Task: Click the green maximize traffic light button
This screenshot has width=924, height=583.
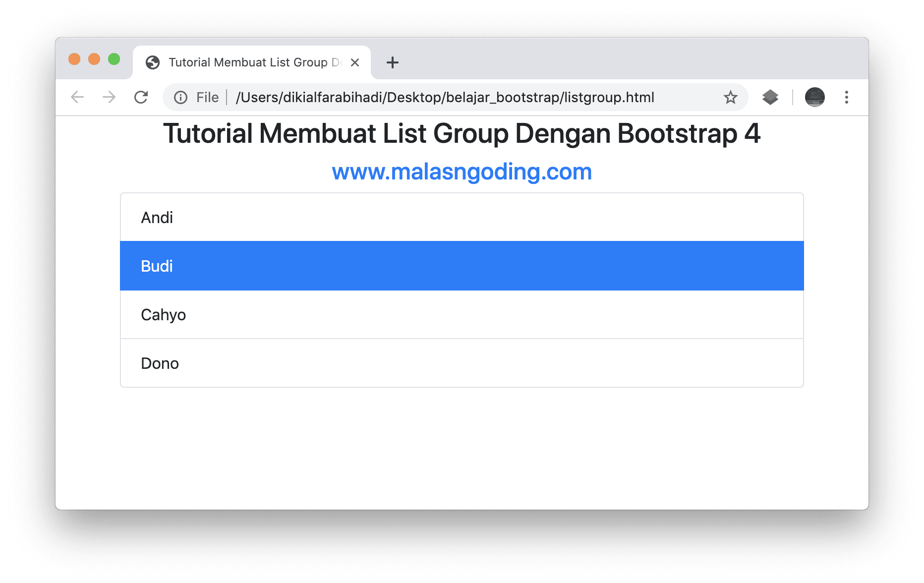Action: (115, 58)
